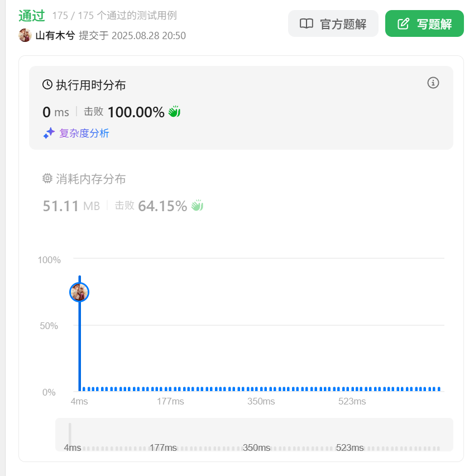Image resolution: width=474 pixels, height=476 pixels.
Task: Click the 523ms label on chart axis
Action: 352,401
